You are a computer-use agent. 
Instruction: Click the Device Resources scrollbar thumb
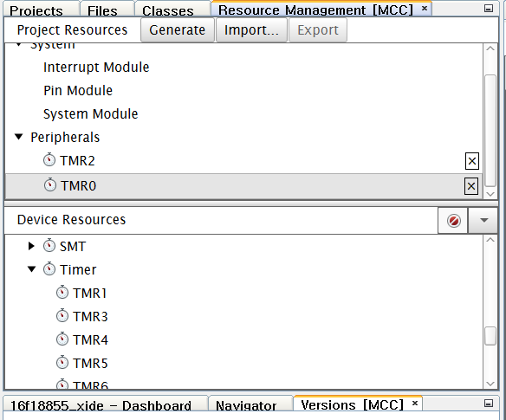(490, 336)
